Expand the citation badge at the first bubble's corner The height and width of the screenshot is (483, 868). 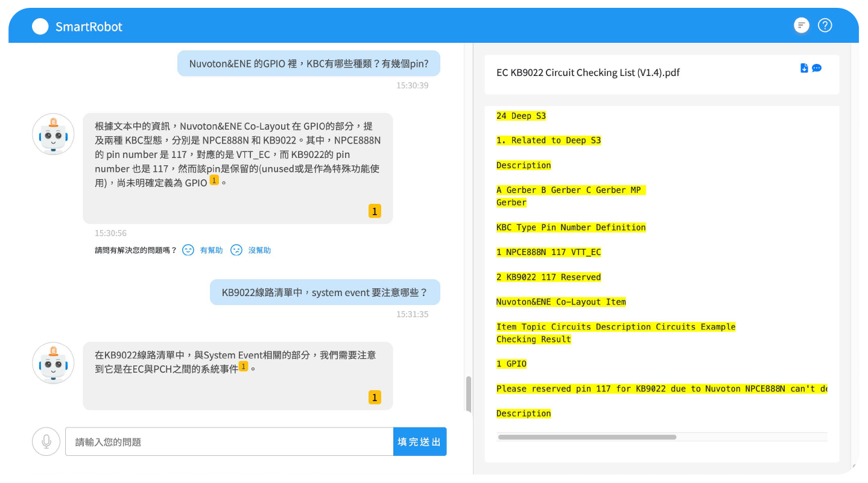(x=374, y=211)
